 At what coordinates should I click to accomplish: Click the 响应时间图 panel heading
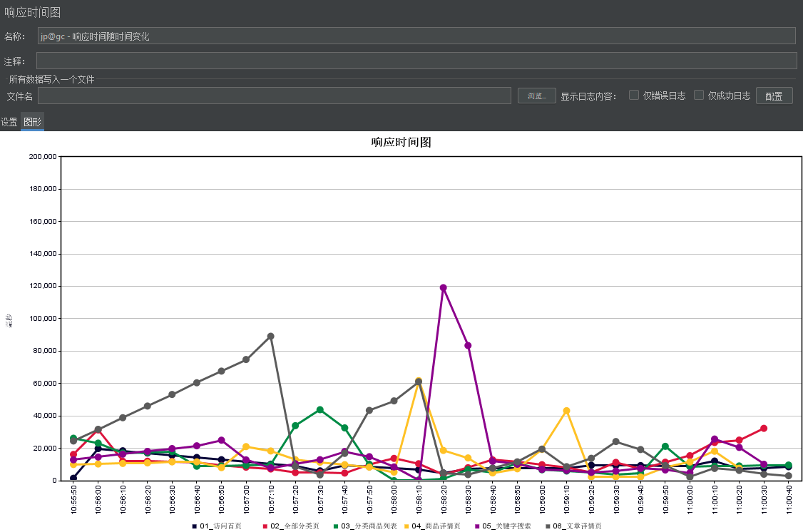point(32,12)
